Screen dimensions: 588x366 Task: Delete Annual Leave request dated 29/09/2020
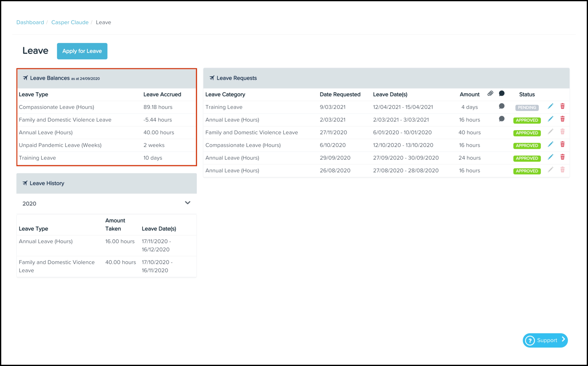(x=562, y=157)
